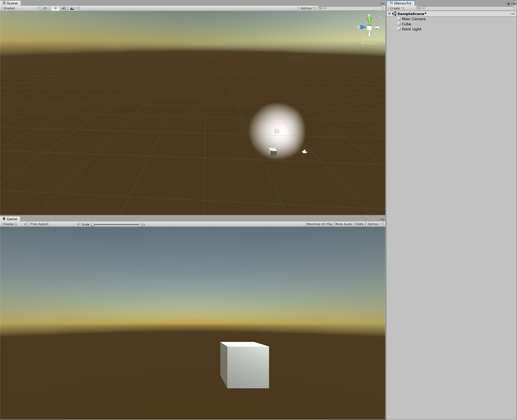Viewport: 517px width, 420px height.
Task: Click the Persp gizmo cube center
Action: click(x=369, y=28)
